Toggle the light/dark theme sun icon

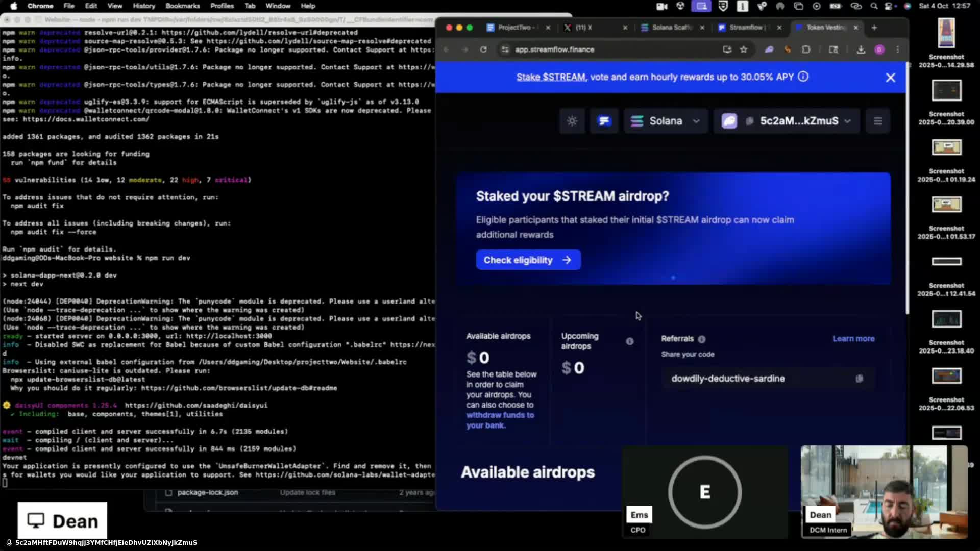[572, 121]
